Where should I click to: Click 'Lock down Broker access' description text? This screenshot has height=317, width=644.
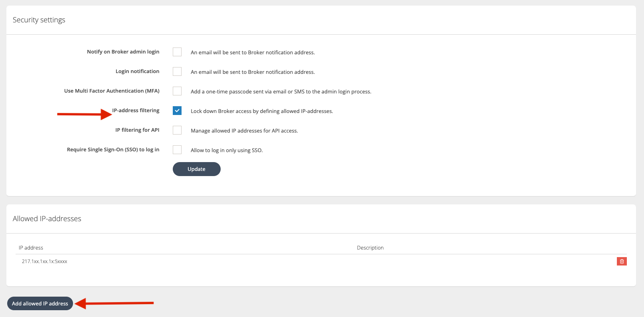point(262,111)
